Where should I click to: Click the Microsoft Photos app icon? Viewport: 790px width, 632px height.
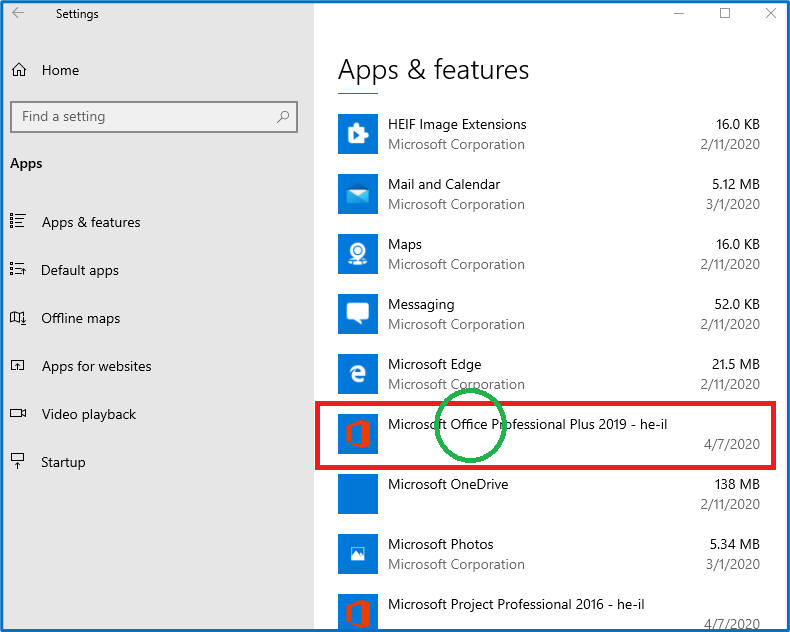tap(358, 554)
